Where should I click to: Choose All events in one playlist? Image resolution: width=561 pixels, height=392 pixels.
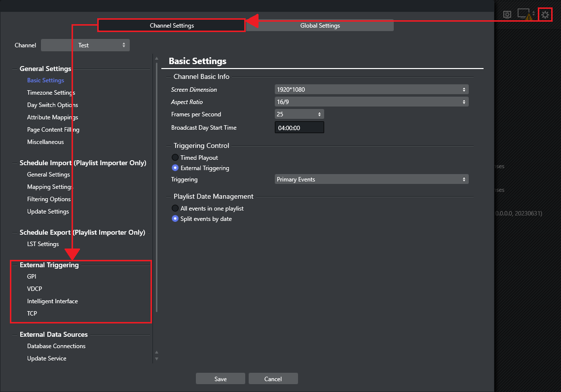[x=175, y=209]
